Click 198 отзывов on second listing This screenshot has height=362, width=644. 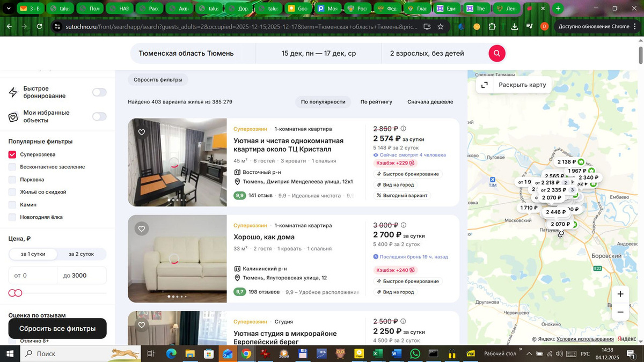(264, 292)
